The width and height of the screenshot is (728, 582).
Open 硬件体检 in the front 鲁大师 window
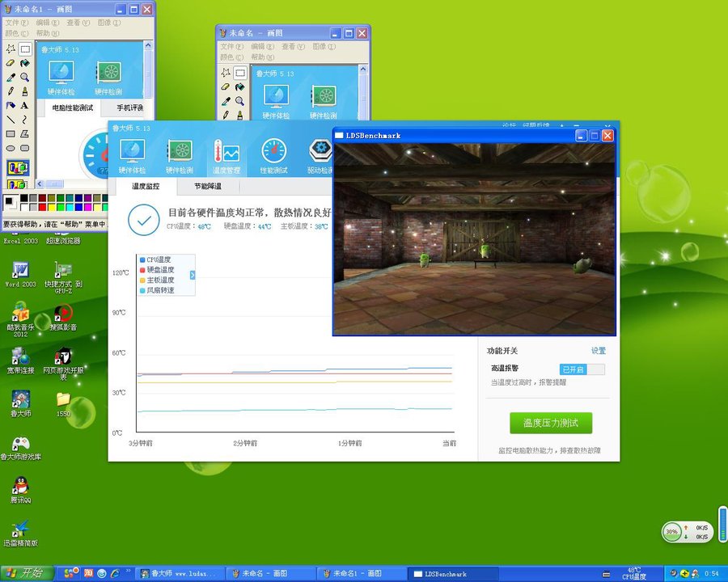pyautogui.click(x=132, y=155)
